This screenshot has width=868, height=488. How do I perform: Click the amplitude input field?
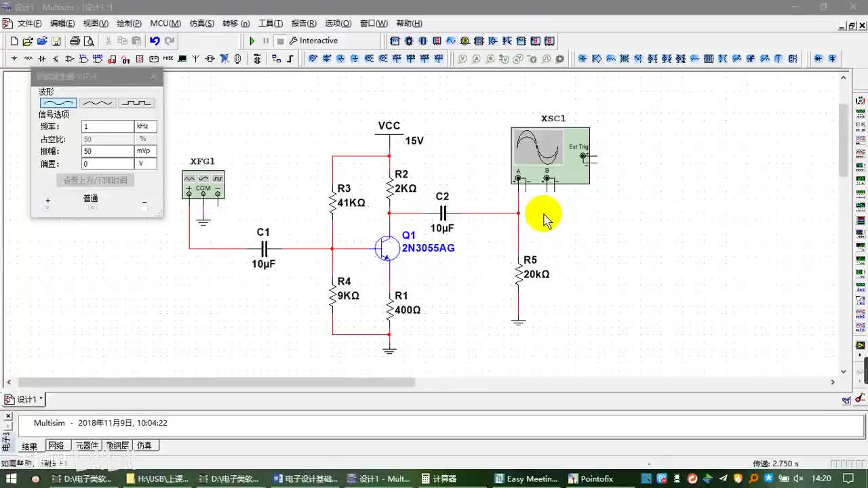click(x=107, y=151)
